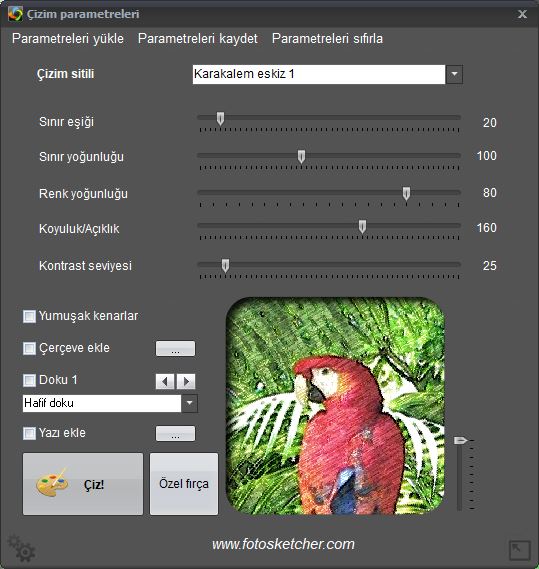Click the expand window arrow icon
This screenshot has height=569, width=539.
tap(520, 550)
